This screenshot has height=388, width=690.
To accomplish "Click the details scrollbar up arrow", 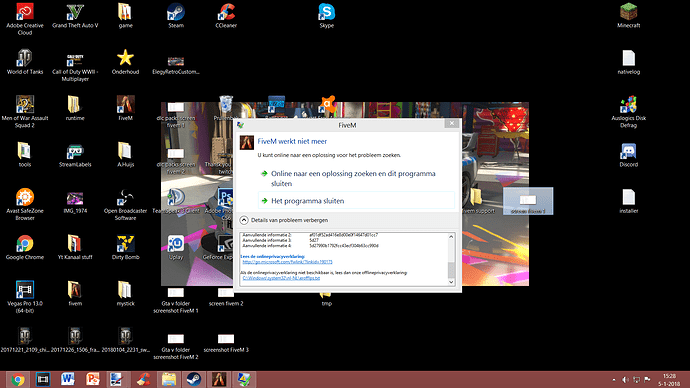I will (451, 237).
